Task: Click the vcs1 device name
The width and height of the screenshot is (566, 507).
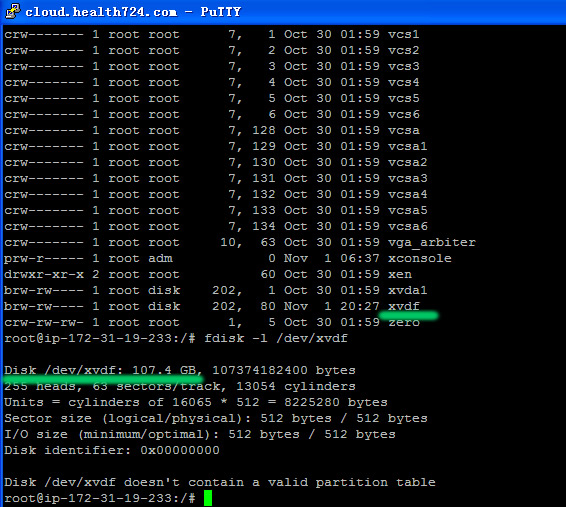Action: pyautogui.click(x=404, y=35)
